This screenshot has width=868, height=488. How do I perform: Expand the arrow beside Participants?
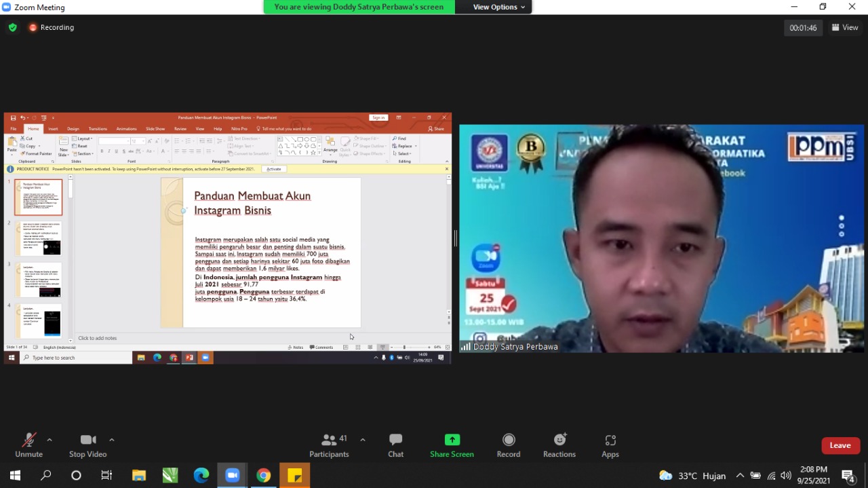(x=363, y=440)
